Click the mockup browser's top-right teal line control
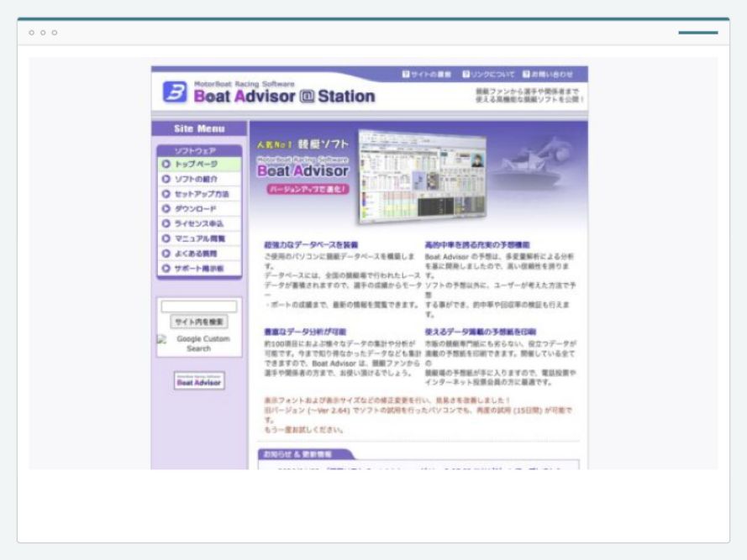The height and width of the screenshot is (560, 747). click(x=698, y=33)
